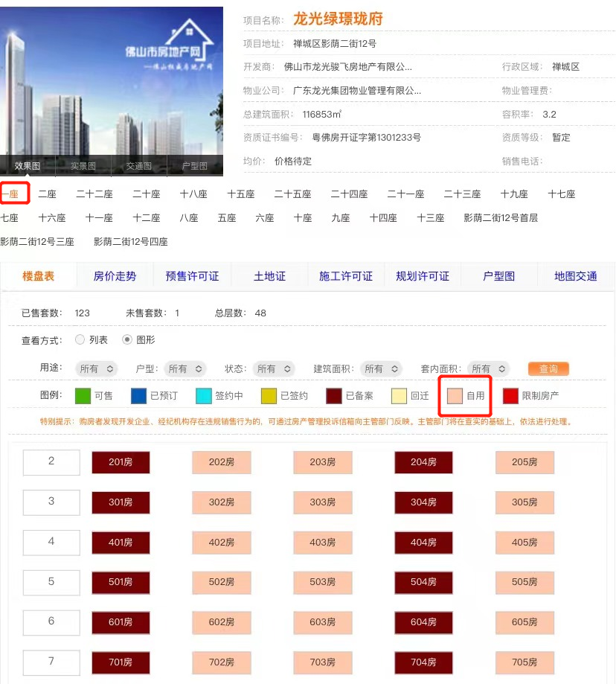616x684 pixels.
Task: Click the orange 查询 button
Action: [548, 368]
